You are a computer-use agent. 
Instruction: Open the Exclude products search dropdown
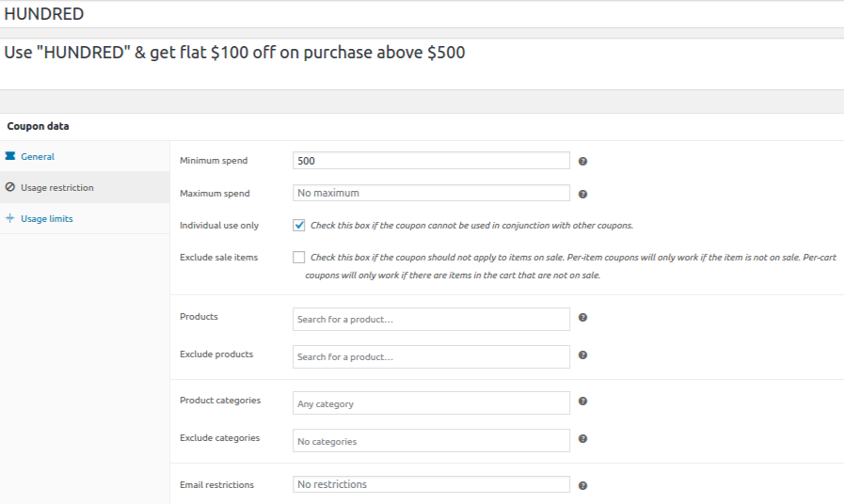coord(431,357)
